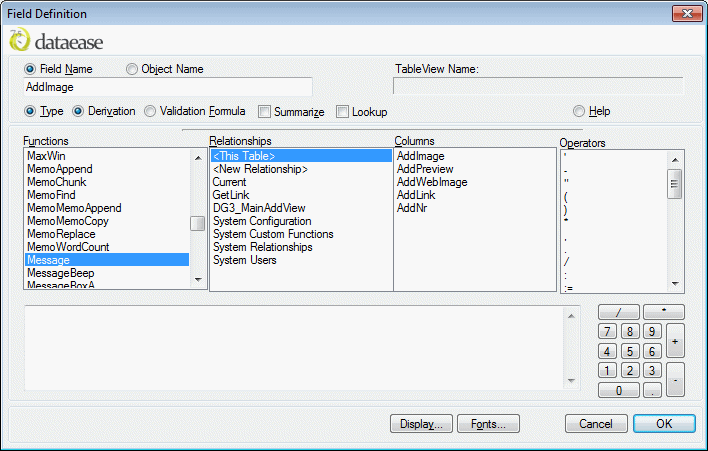Select System Configuration relationship

click(x=301, y=221)
